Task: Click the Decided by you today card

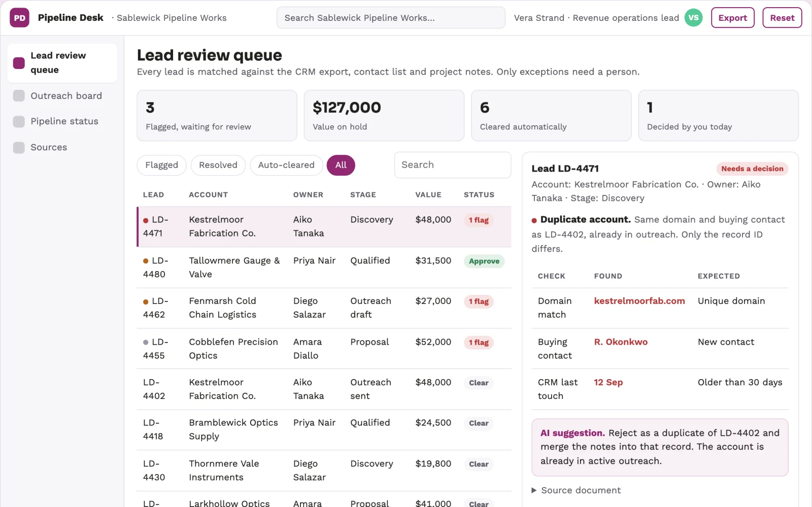Action: point(718,116)
